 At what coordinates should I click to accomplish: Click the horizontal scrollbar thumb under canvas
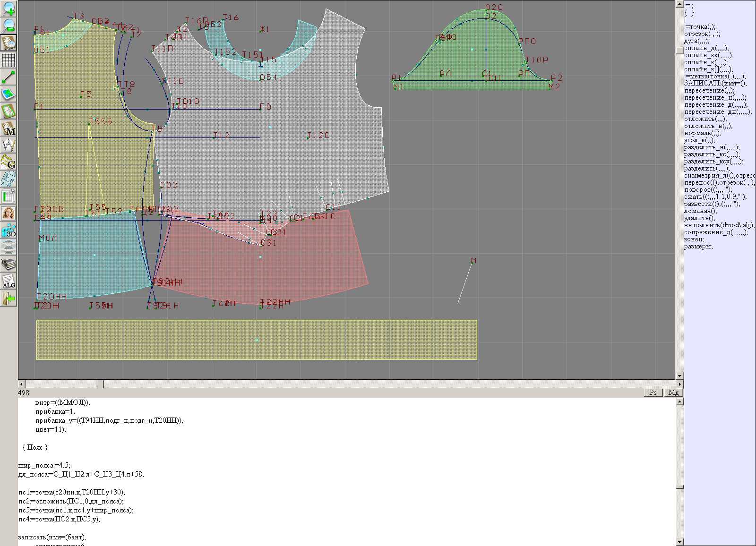point(100,384)
